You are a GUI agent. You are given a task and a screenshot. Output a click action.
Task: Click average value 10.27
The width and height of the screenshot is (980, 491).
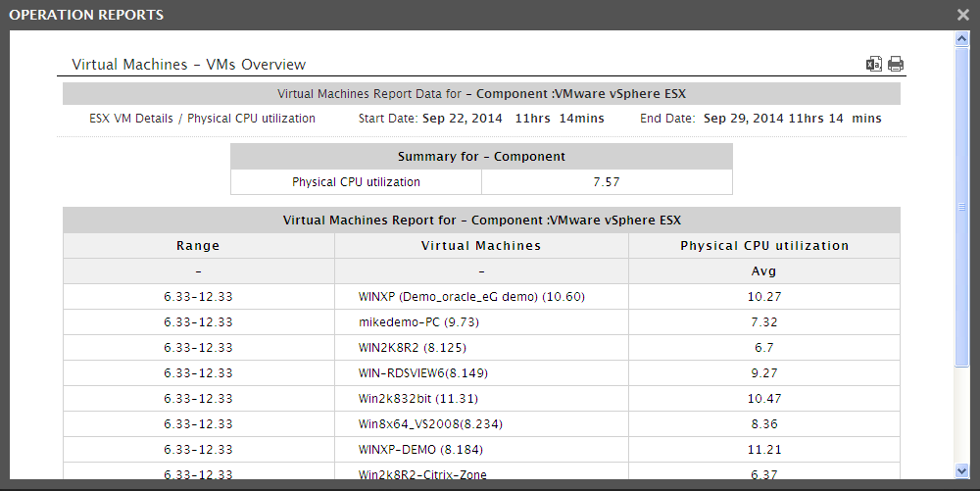click(764, 297)
